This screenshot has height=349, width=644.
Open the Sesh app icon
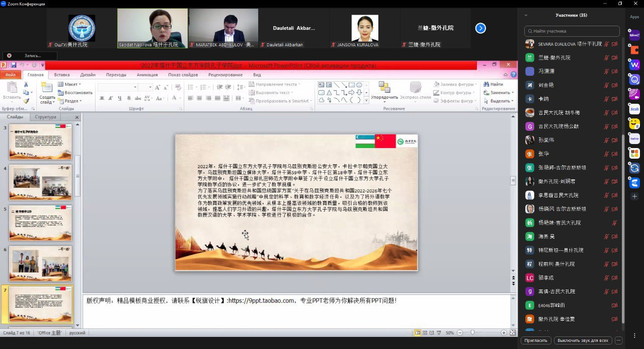coord(634,109)
